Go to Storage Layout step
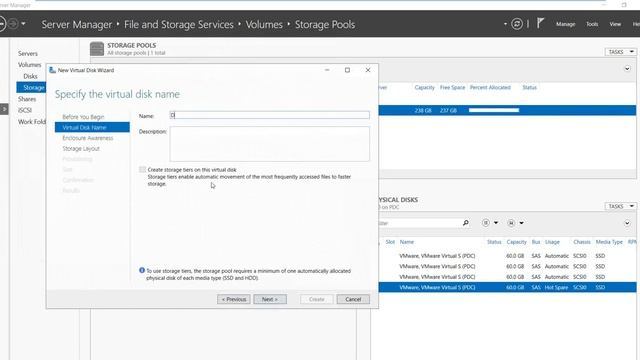 click(81, 149)
